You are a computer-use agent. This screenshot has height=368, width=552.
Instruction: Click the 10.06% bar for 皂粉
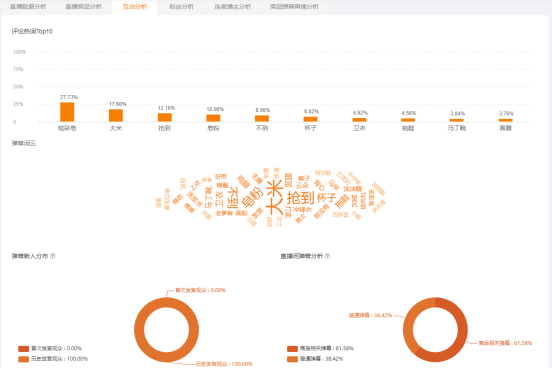point(213,118)
